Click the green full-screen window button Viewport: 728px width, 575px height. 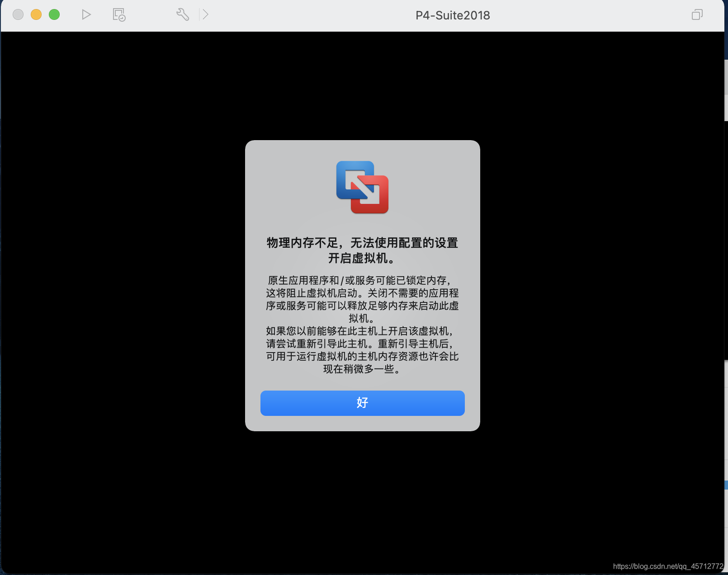click(54, 14)
